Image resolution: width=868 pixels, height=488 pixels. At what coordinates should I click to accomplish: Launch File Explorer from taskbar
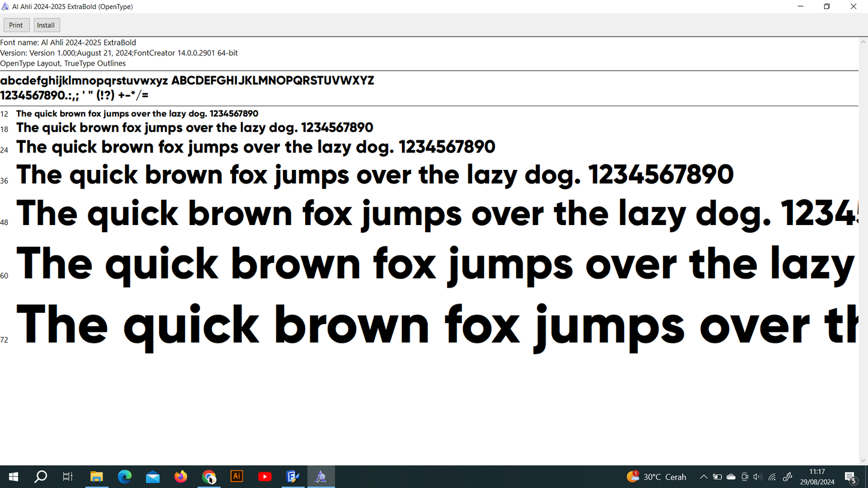pyautogui.click(x=97, y=477)
